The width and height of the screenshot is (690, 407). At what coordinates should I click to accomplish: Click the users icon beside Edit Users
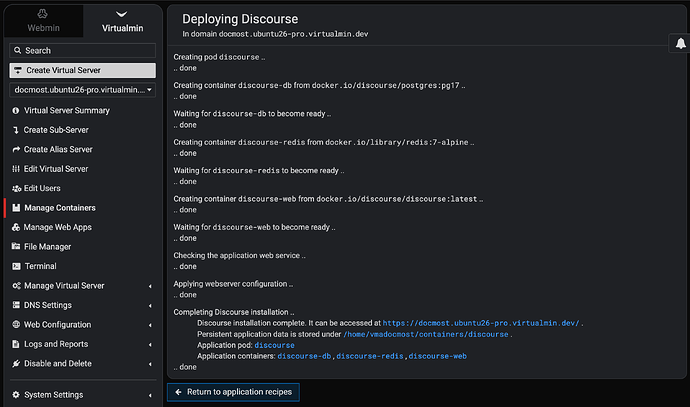pyautogui.click(x=17, y=188)
